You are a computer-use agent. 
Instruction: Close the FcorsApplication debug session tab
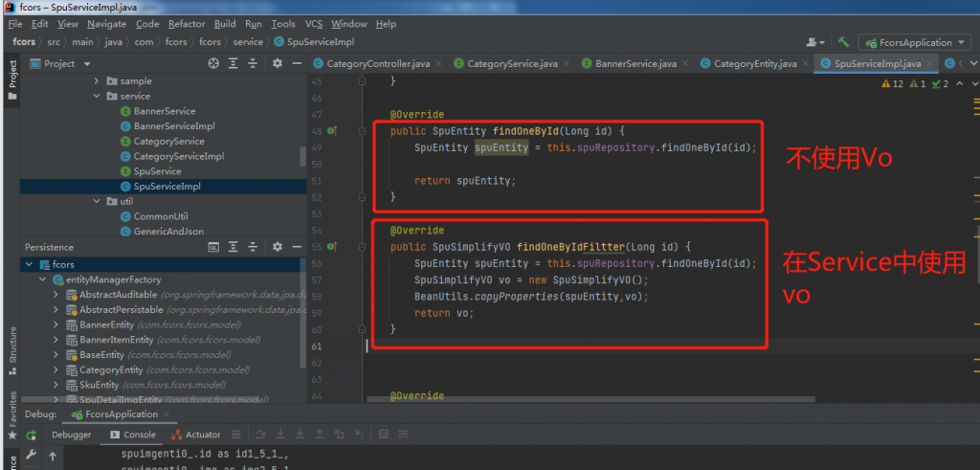click(x=166, y=414)
